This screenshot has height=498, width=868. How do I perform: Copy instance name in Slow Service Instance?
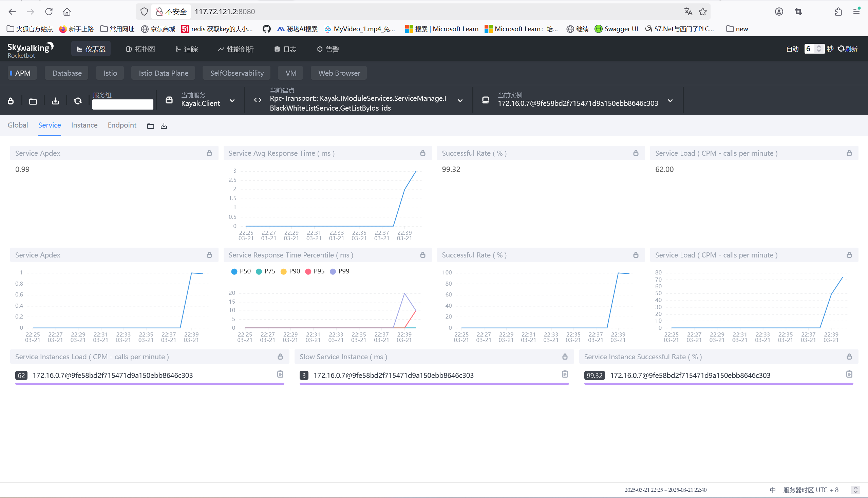pos(565,374)
